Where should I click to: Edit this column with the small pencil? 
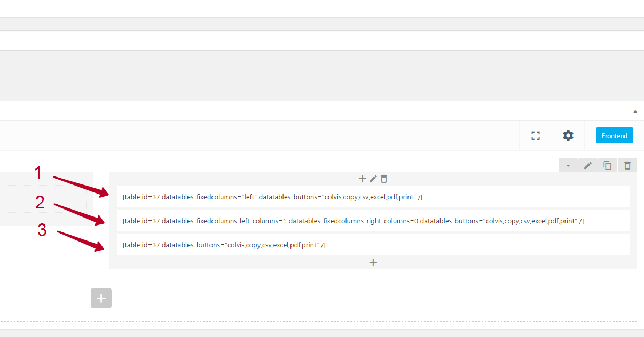click(x=373, y=179)
